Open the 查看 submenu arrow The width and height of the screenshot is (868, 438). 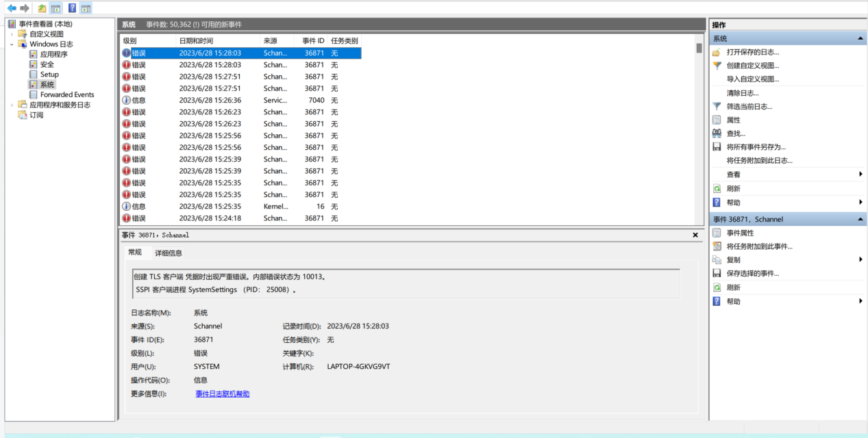click(860, 175)
